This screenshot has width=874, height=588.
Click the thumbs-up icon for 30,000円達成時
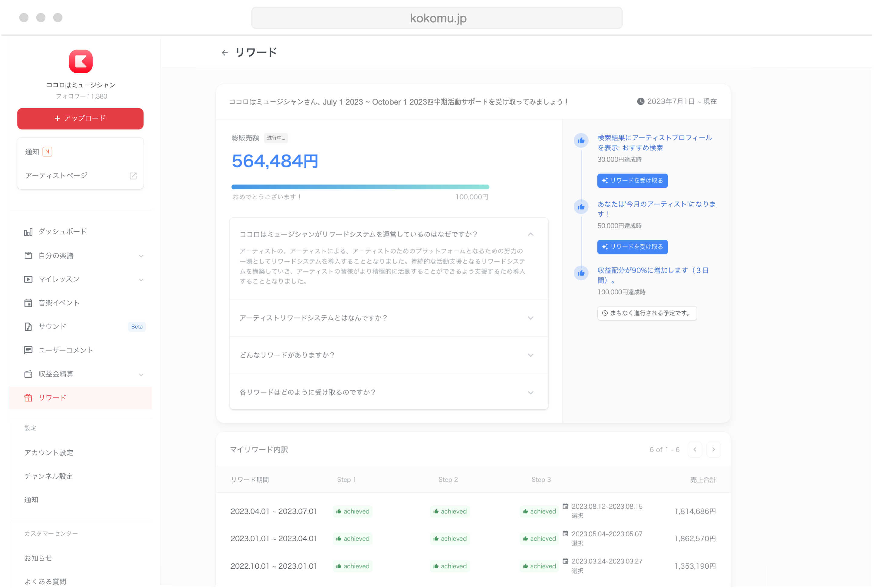pos(581,141)
